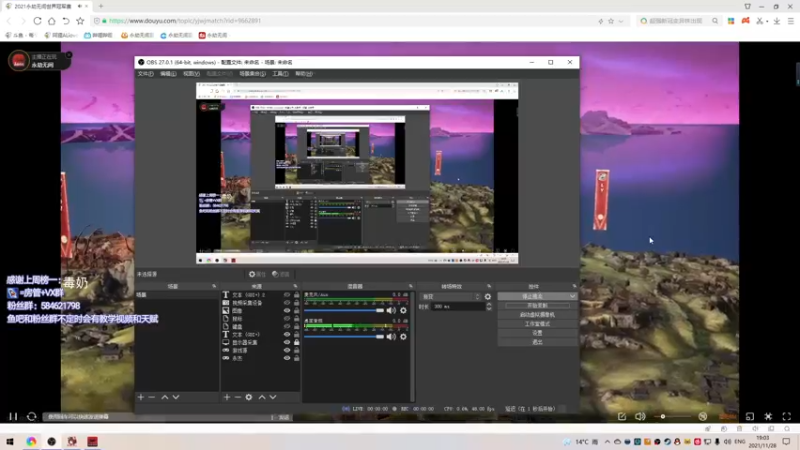
Task: Mute the Douyu player volume icon
Action: coord(640,416)
